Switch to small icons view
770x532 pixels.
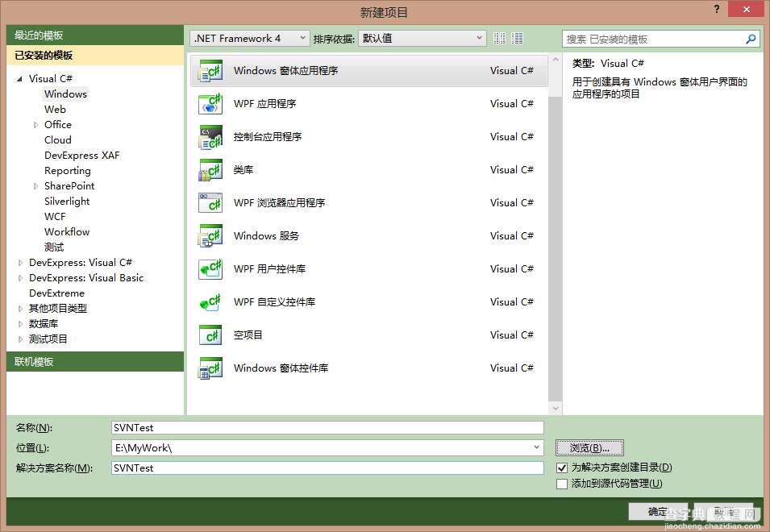click(499, 38)
